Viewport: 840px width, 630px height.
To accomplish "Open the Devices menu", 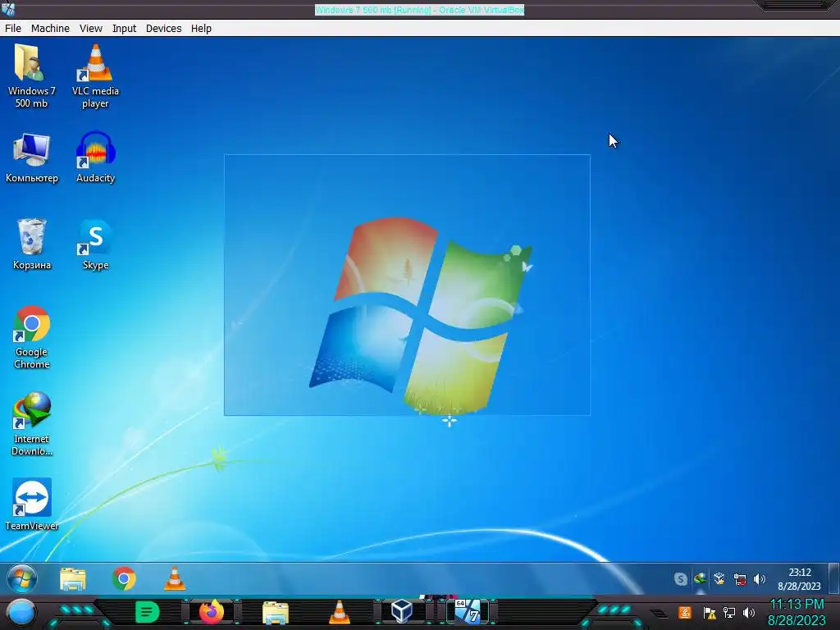I will point(163,29).
